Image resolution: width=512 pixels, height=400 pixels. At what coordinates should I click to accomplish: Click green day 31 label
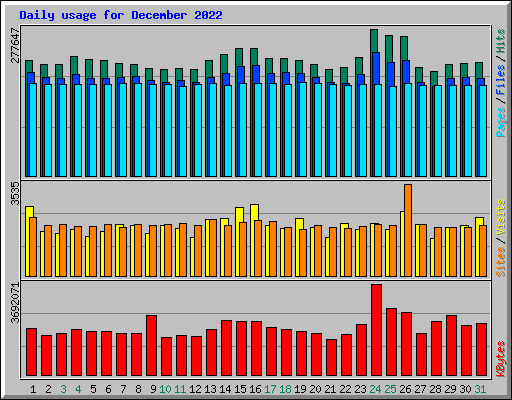(480, 389)
